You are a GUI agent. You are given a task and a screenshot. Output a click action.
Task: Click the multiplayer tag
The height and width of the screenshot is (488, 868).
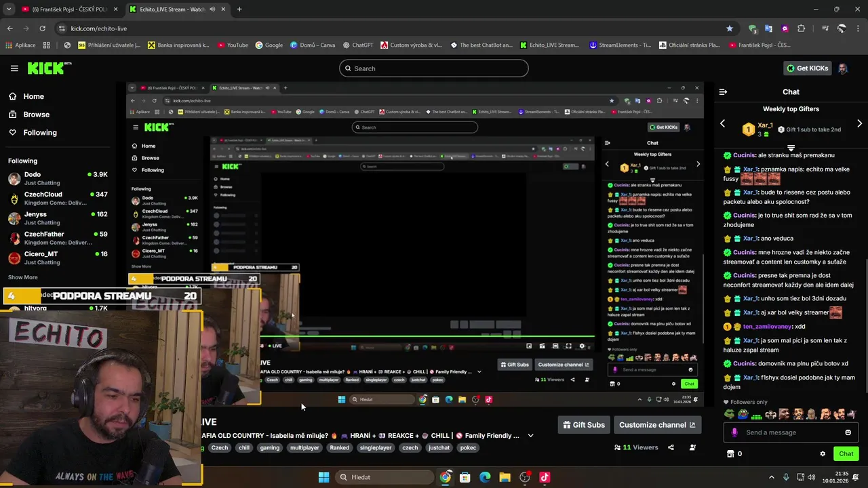click(304, 448)
